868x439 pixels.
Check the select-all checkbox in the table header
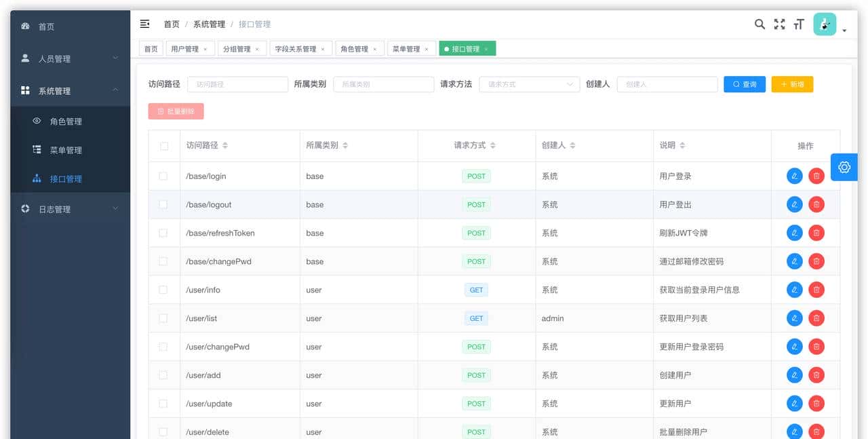click(x=163, y=145)
